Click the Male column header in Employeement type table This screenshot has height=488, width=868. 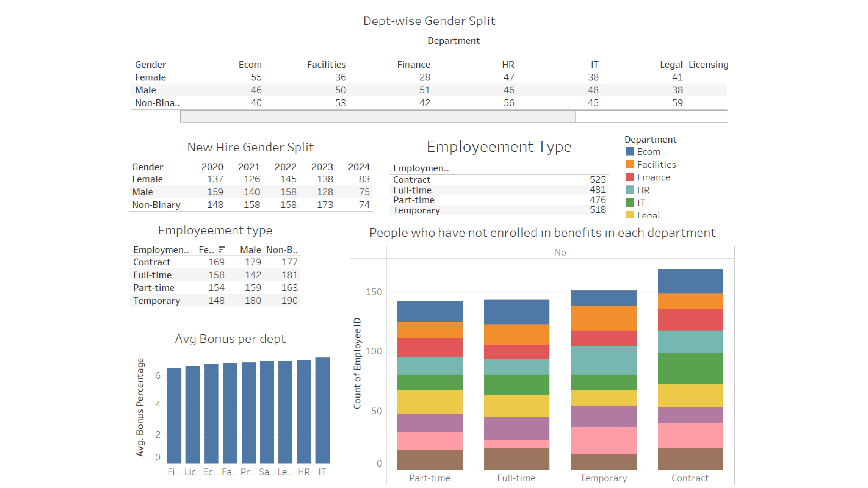[x=250, y=250]
